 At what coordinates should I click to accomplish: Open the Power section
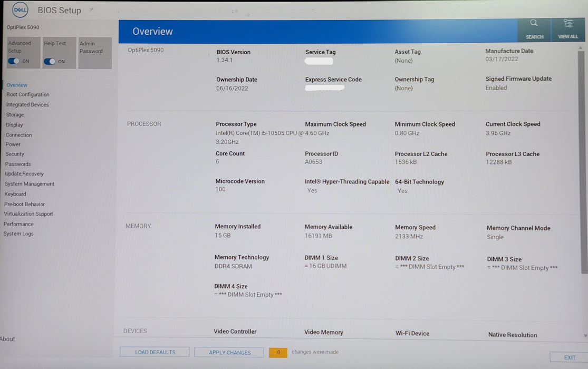[13, 144]
